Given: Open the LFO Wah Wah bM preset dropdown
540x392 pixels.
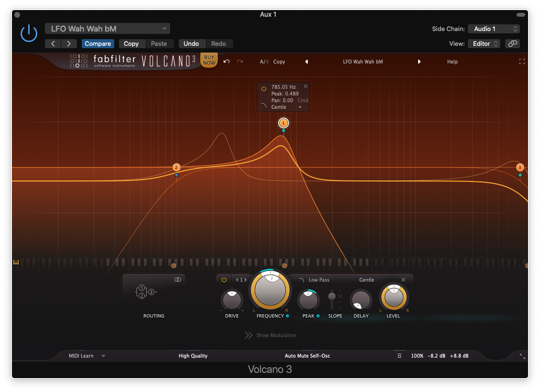Looking at the screenshot, I should pos(108,29).
